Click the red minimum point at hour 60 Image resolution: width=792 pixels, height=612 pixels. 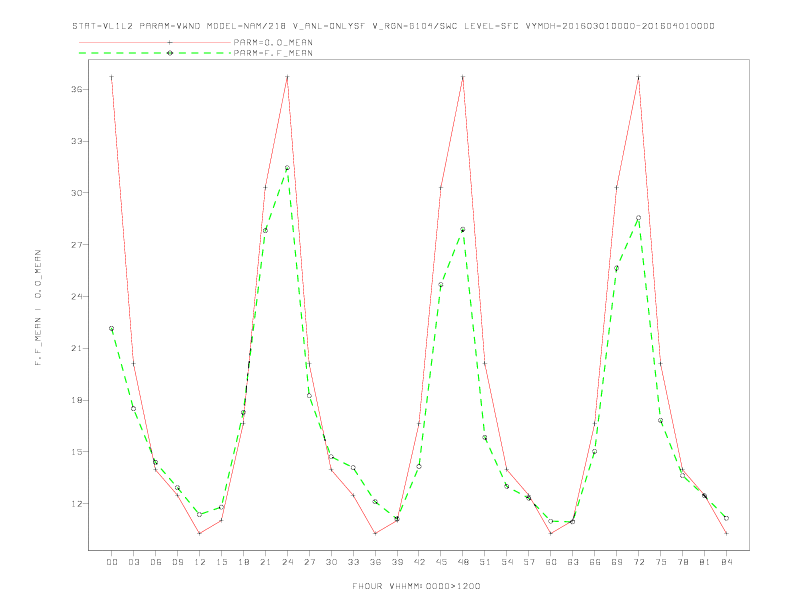[551, 533]
